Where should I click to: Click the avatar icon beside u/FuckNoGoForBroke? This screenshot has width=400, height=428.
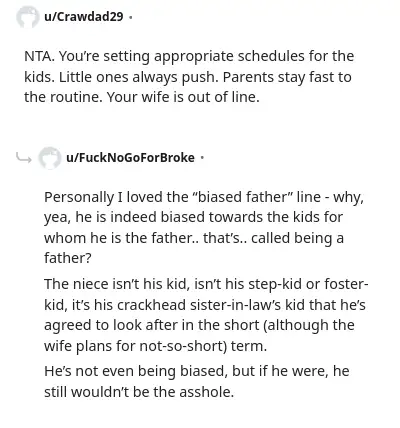pyautogui.click(x=50, y=158)
